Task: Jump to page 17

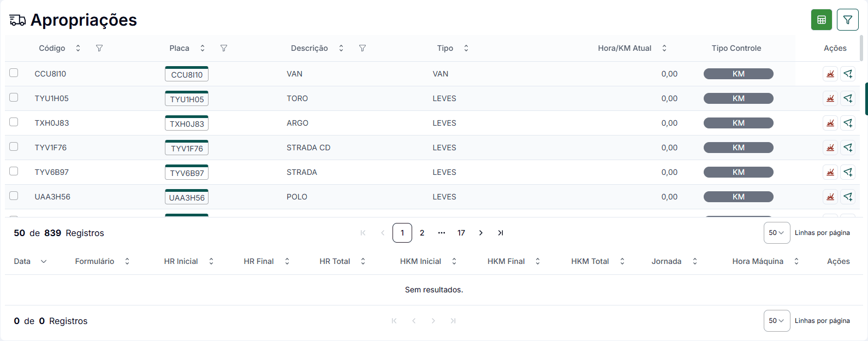Action: pyautogui.click(x=461, y=233)
